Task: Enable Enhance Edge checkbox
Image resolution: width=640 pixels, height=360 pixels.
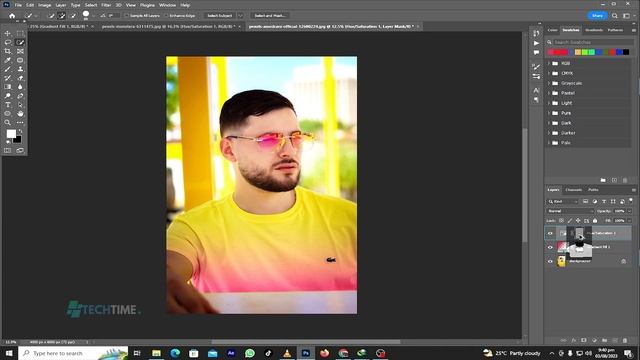Action: click(166, 16)
